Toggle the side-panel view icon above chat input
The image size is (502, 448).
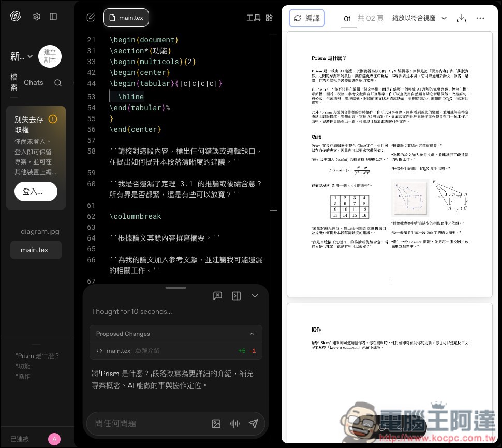pos(237,296)
